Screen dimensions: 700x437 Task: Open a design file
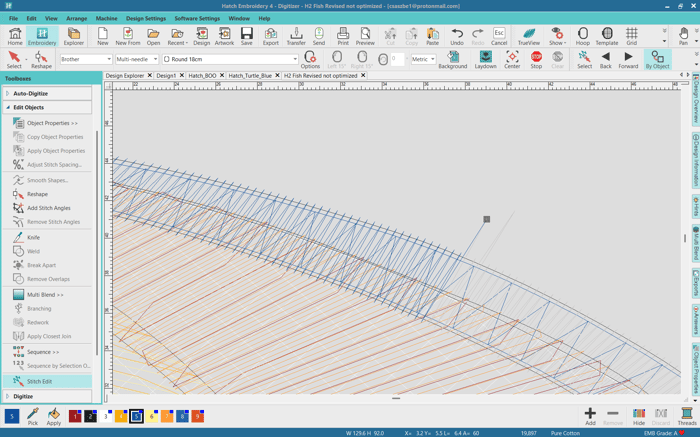point(153,36)
